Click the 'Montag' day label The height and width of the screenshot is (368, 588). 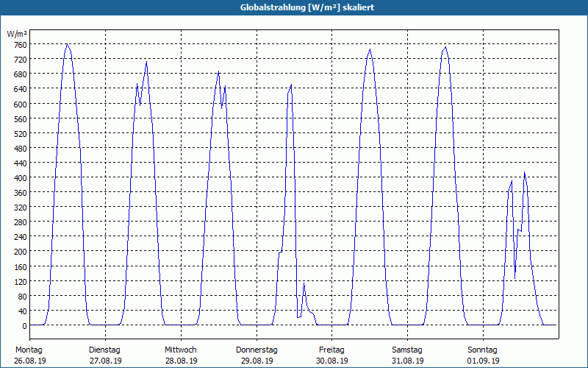tap(29, 350)
